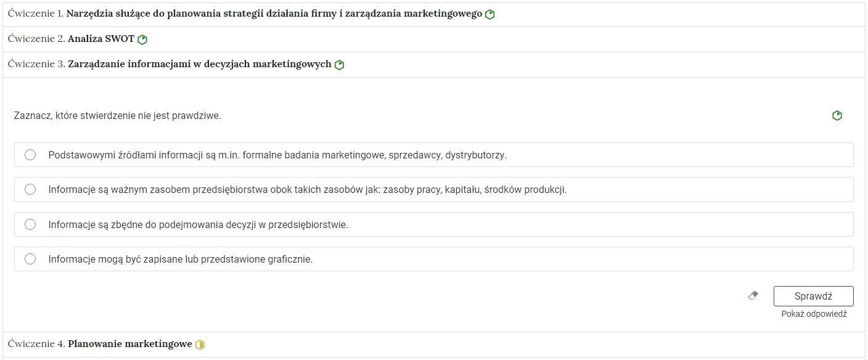The image size is (868, 360).
Task: Select radio for the answer about formalne badania marketingowe
Action: [x=30, y=155]
